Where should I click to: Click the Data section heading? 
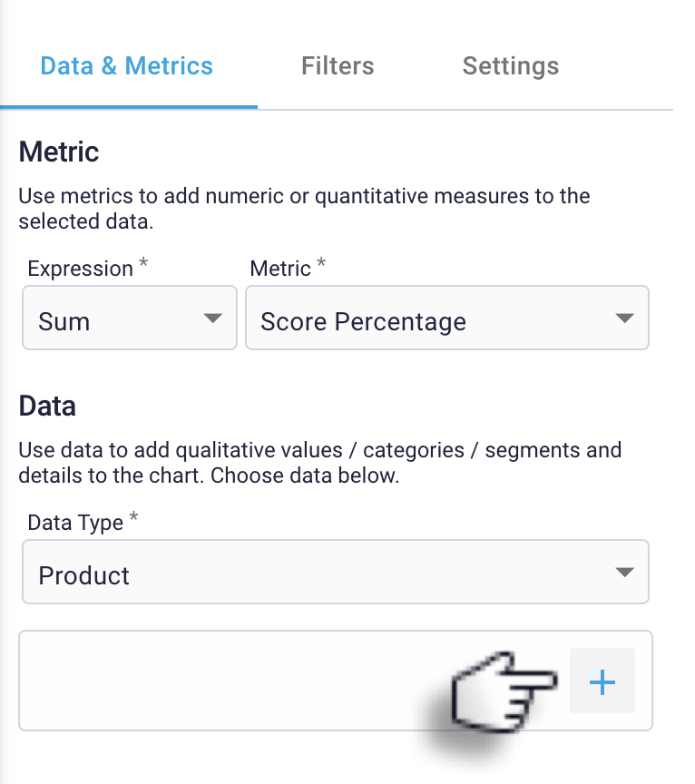47,406
